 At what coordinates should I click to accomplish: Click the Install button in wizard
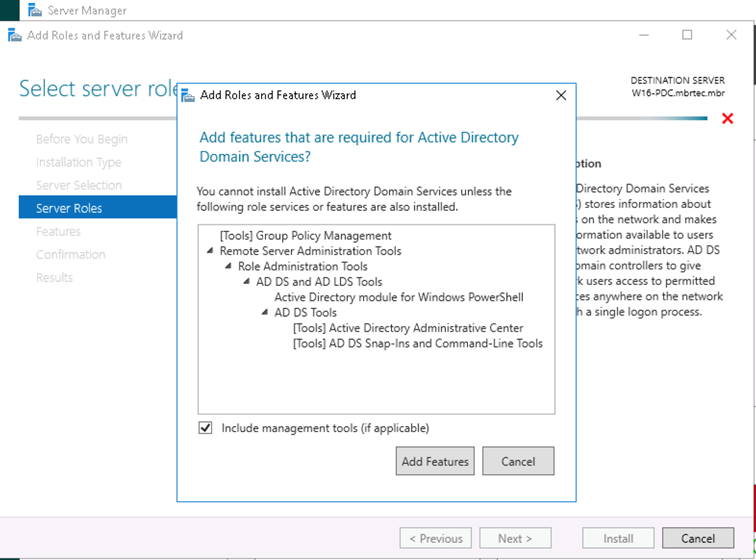(618, 538)
